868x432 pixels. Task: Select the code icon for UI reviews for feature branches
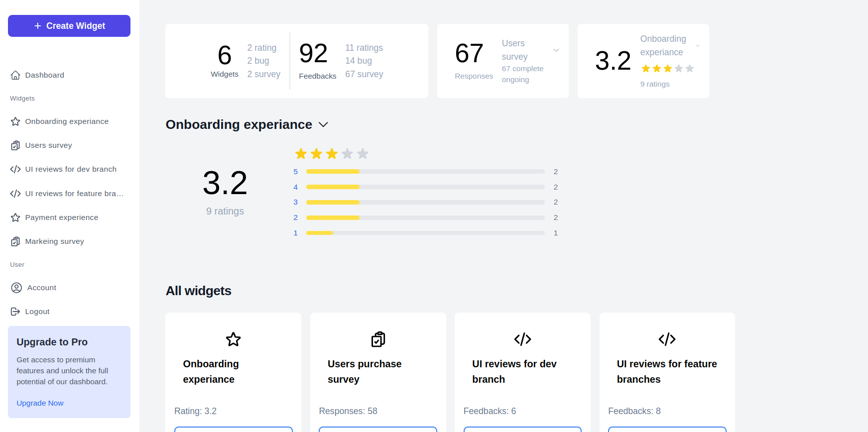pos(15,193)
